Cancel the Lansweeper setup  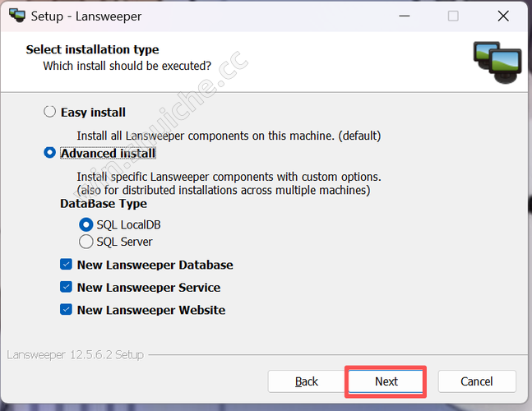coord(477,381)
